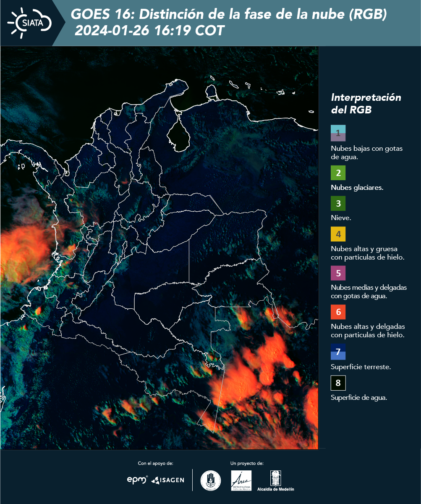Select the 'Nieve.' legend label
This screenshot has width=421, height=504.
point(341,218)
